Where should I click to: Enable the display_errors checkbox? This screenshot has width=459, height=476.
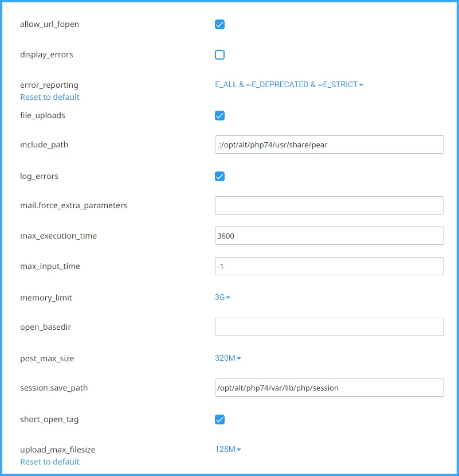tap(219, 54)
